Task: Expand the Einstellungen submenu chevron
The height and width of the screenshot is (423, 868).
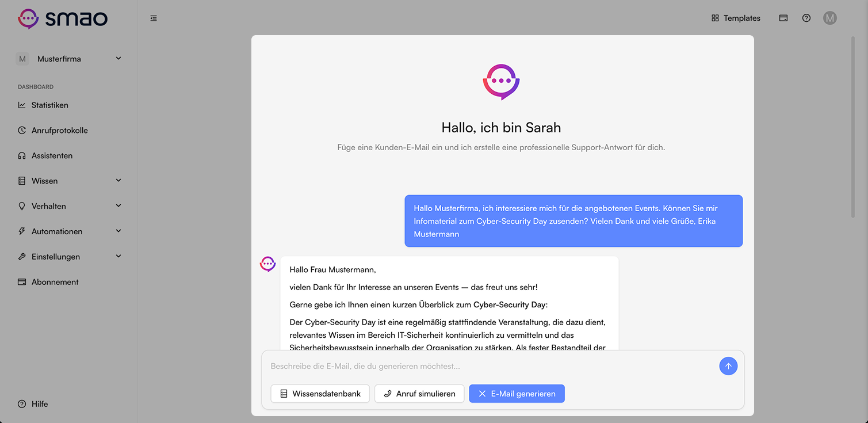Action: click(118, 257)
